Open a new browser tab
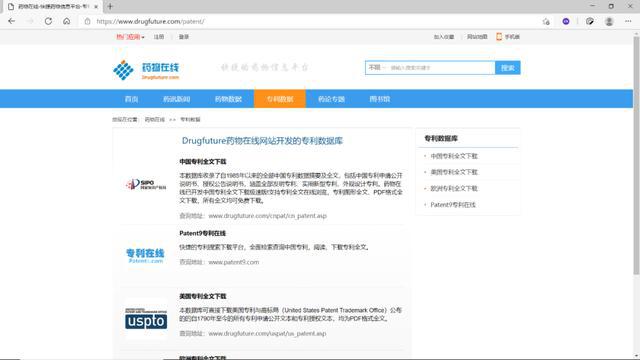Viewport: 640px width, 360px height. pyautogui.click(x=110, y=7)
